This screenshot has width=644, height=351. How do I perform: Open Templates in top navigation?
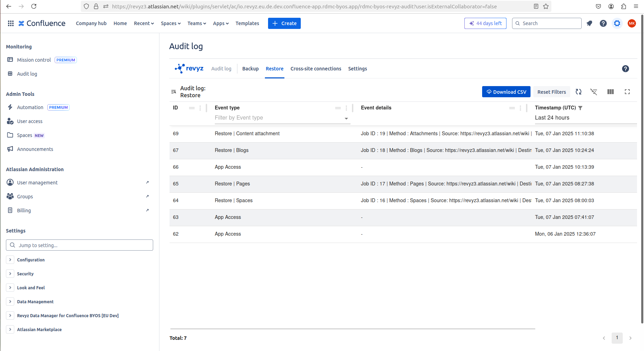click(x=247, y=23)
